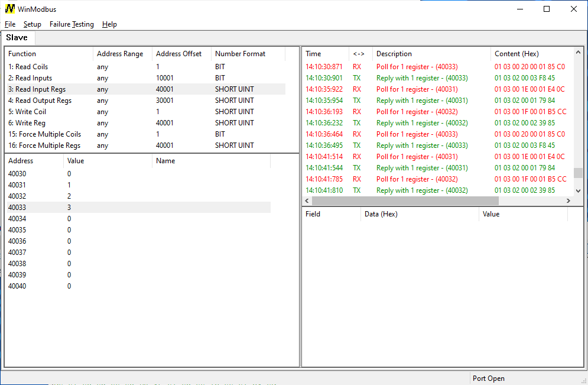
Task: Select register address 40031
Action: tap(139, 185)
